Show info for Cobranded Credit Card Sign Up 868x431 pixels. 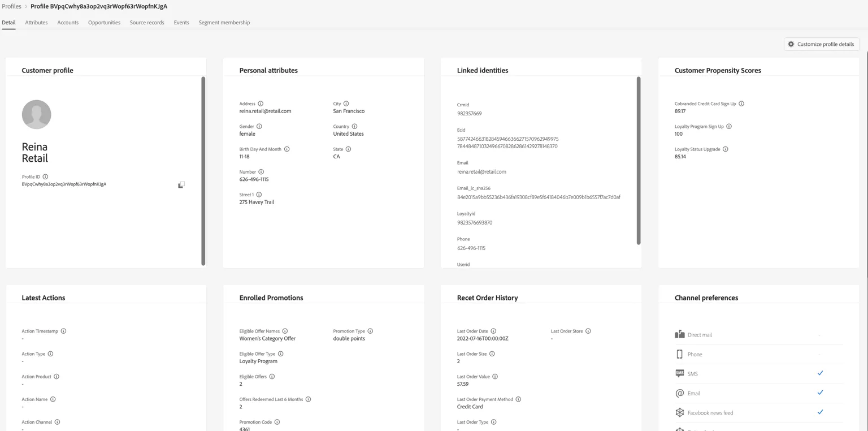click(741, 104)
